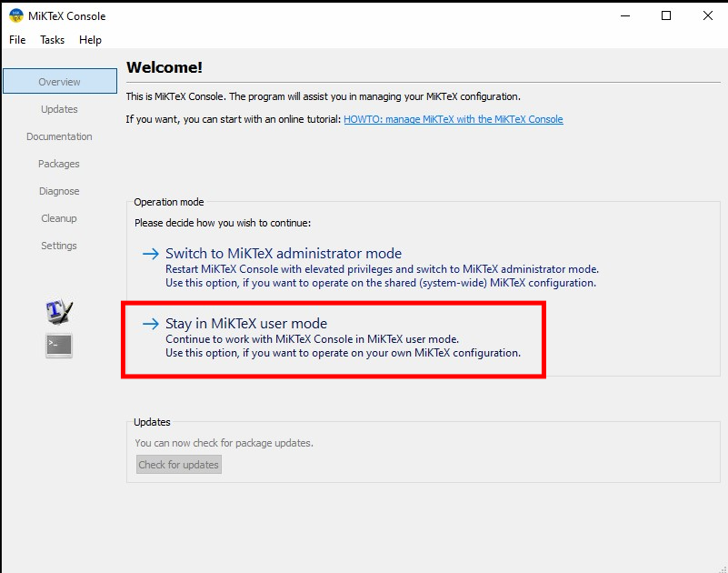Close the MiKTeX Console window

coord(707,15)
